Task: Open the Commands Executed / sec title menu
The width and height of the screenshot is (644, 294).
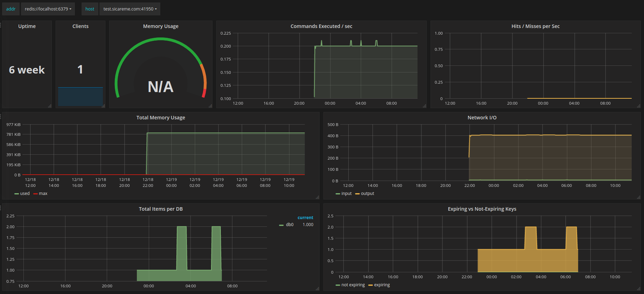Action: click(x=321, y=26)
